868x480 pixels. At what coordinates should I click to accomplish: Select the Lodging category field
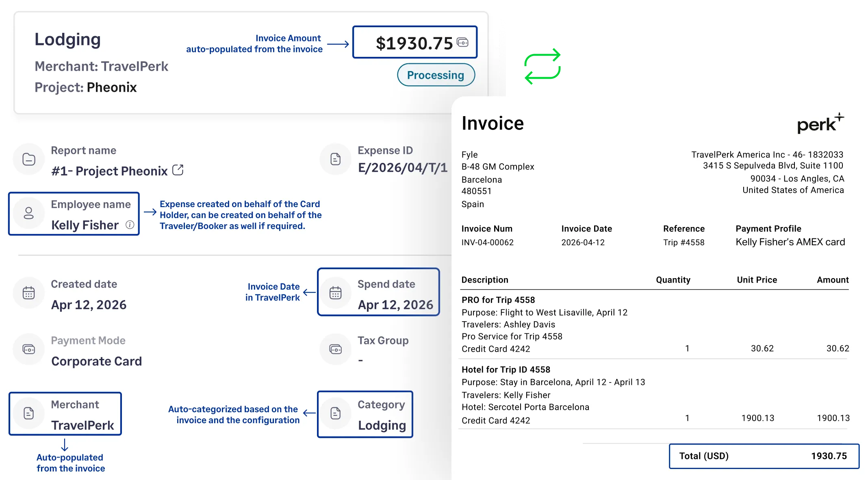click(x=365, y=414)
